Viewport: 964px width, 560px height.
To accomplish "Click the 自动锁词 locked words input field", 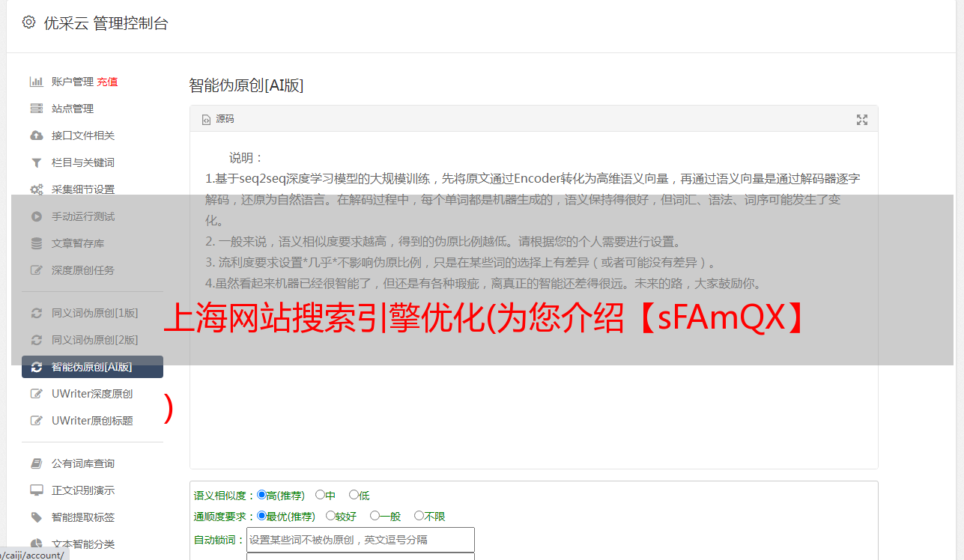I will point(360,540).
